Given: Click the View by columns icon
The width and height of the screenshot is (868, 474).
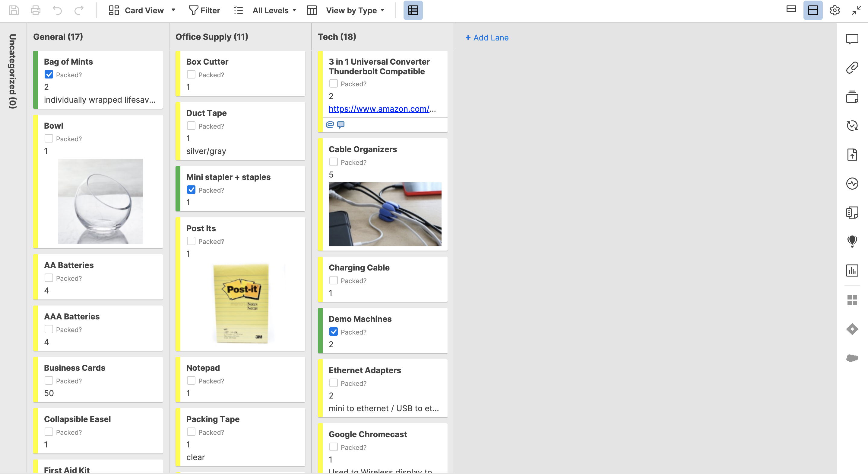Looking at the screenshot, I should [312, 11].
